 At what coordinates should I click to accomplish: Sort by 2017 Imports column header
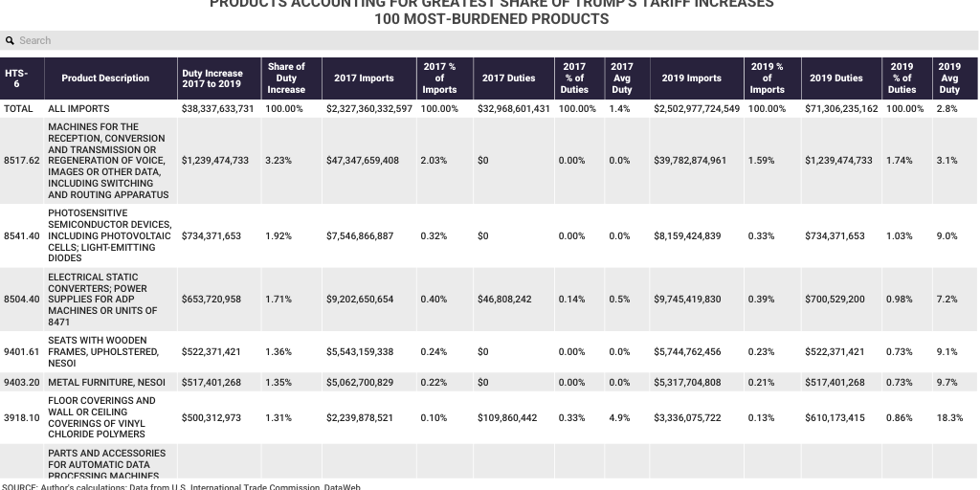pyautogui.click(x=364, y=78)
